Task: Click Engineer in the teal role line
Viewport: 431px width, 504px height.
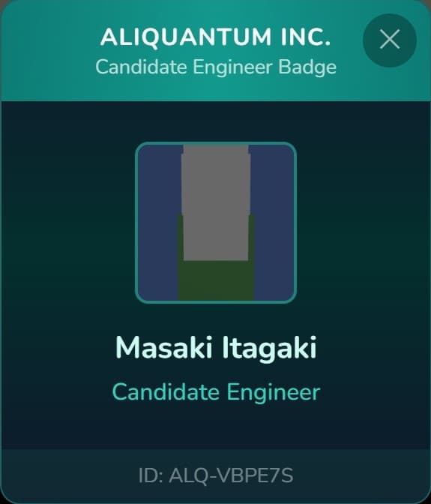Action: point(274,393)
